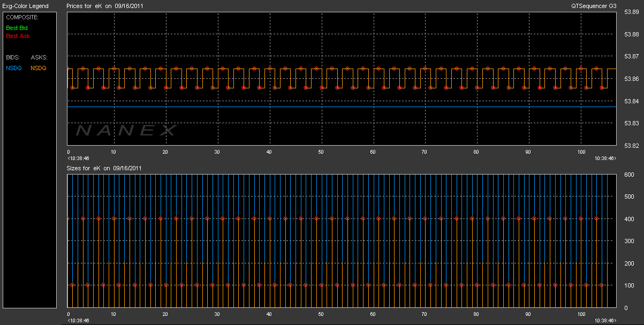Click the Exg-Color Legend panel title
Viewport: 644px width, 325px height.
coord(25,6)
